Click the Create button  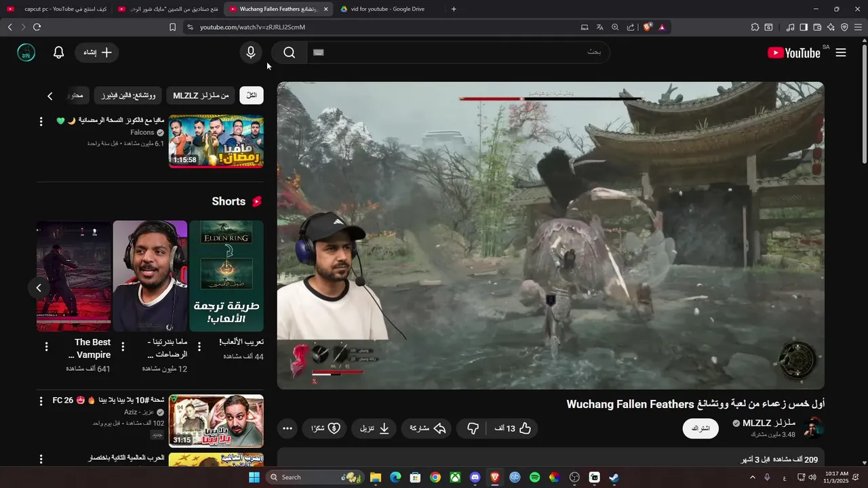click(x=97, y=52)
